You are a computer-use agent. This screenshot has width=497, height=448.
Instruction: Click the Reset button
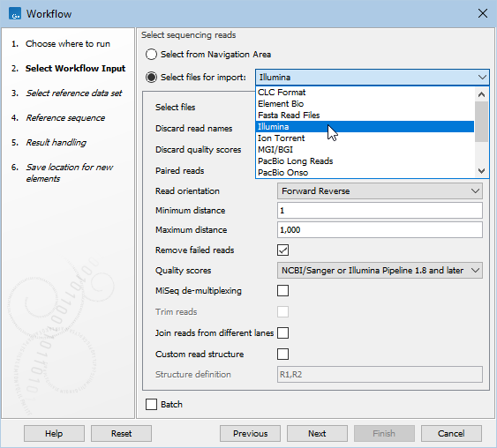tap(121, 433)
